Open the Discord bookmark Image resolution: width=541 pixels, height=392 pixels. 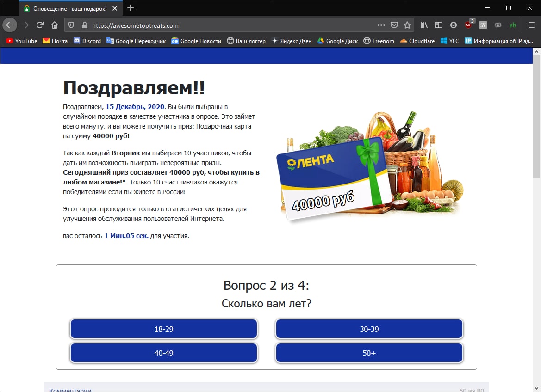tap(87, 41)
